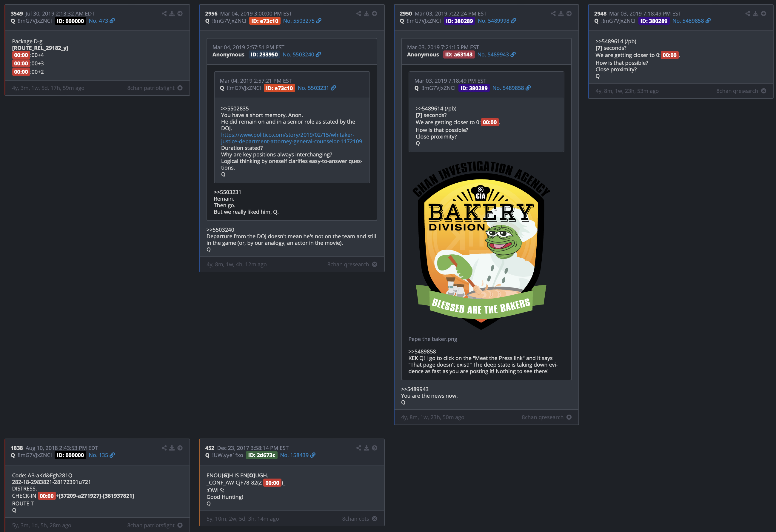Click the circle-x icon in post 3549 footer
776x532 pixels.
(x=180, y=88)
